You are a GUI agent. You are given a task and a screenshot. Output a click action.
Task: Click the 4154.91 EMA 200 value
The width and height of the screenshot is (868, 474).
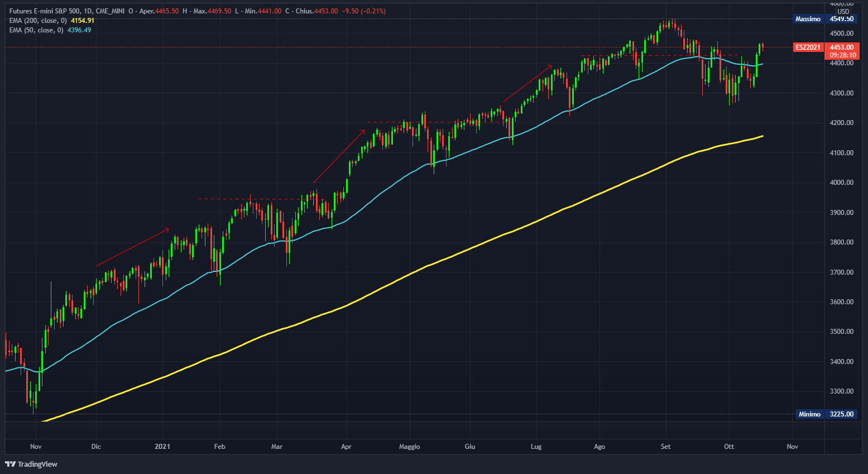[83, 21]
